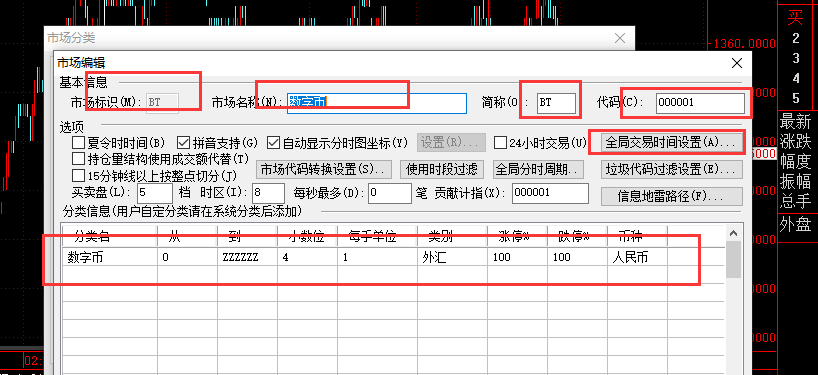This screenshot has height=375, width=818.
Task: Click the 外汇 cell in 类别 column
Action: (452, 258)
